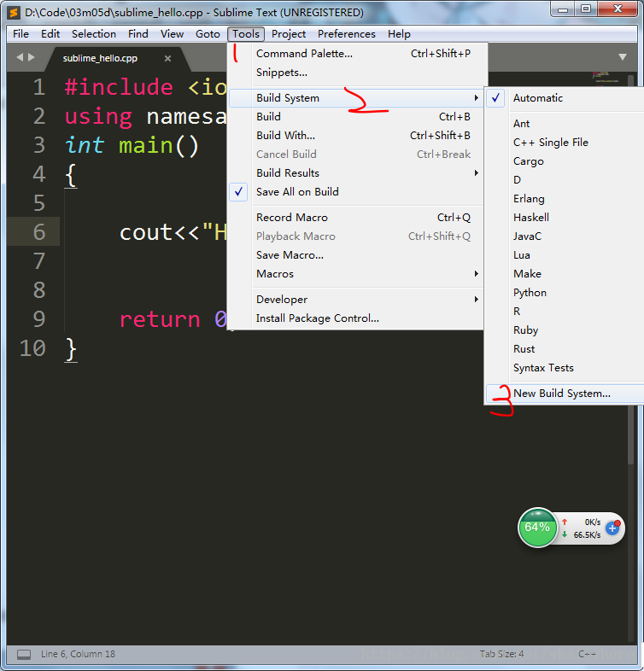
Task: Click line number 1 in gutter
Action: [39, 87]
